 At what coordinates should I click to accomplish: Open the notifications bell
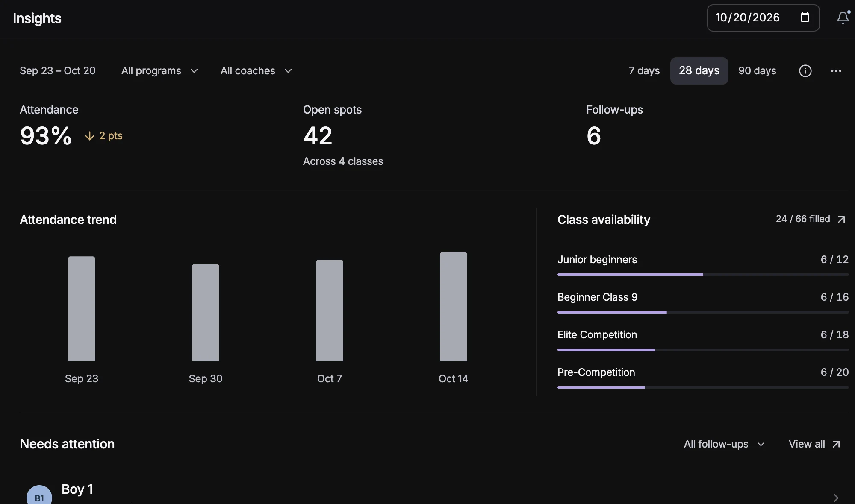point(843,18)
